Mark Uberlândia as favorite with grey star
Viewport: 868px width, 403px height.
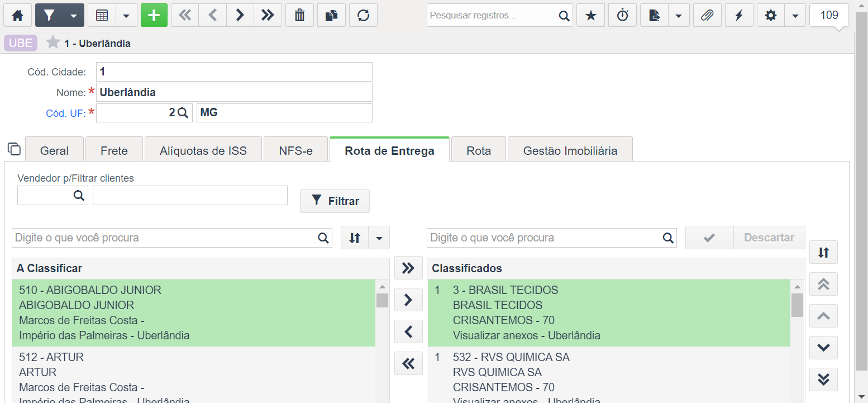53,42
